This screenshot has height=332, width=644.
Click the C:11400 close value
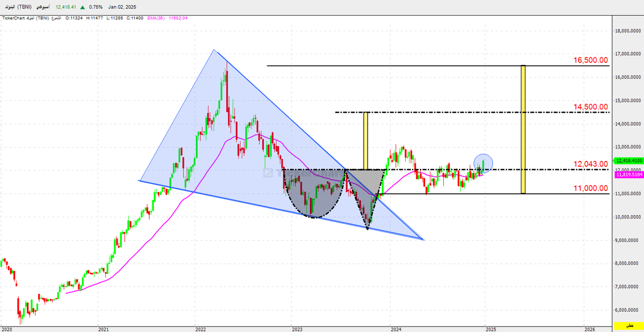135,18
